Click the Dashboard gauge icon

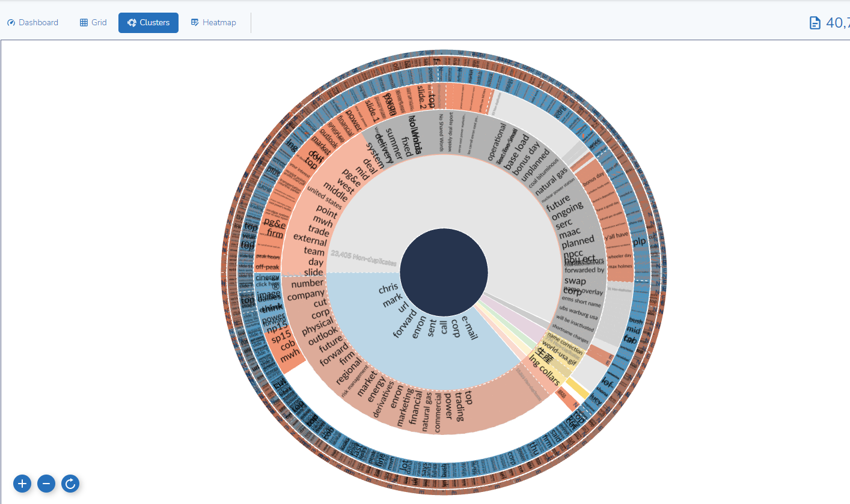(x=11, y=23)
